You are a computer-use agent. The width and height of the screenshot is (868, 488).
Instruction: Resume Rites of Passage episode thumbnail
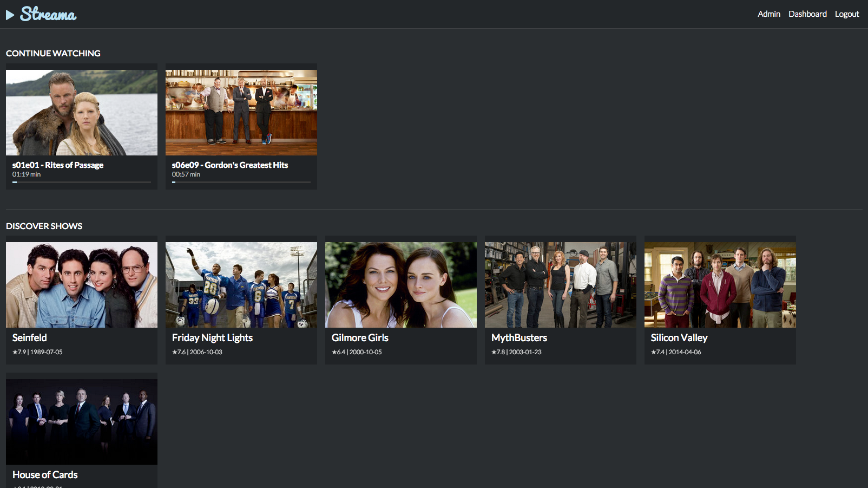[82, 113]
